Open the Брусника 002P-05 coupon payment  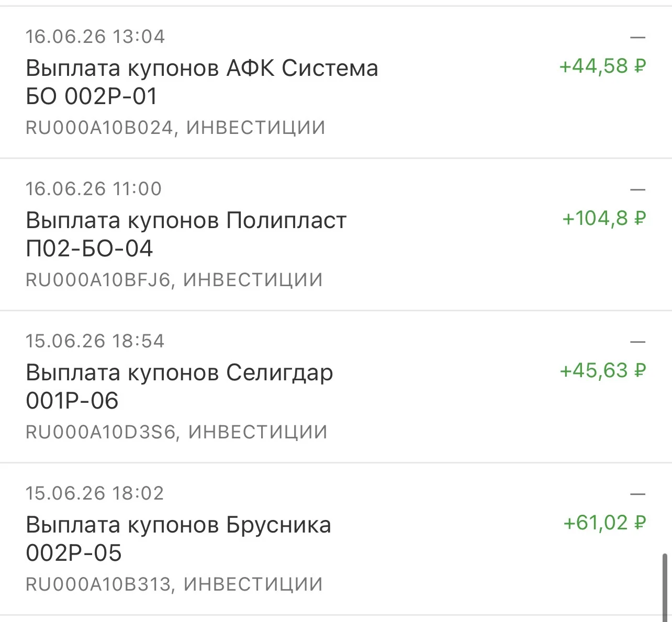pyautogui.click(x=336, y=539)
